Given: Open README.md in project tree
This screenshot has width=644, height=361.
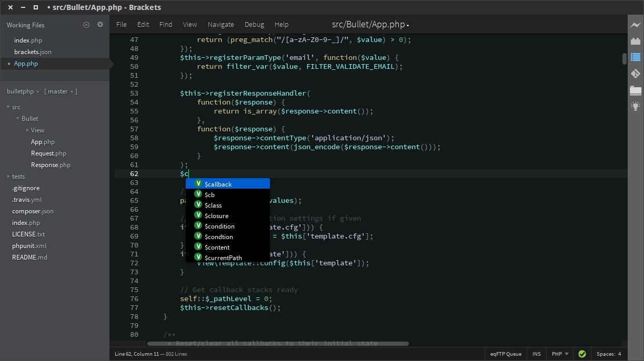Looking at the screenshot, I should pos(29,257).
